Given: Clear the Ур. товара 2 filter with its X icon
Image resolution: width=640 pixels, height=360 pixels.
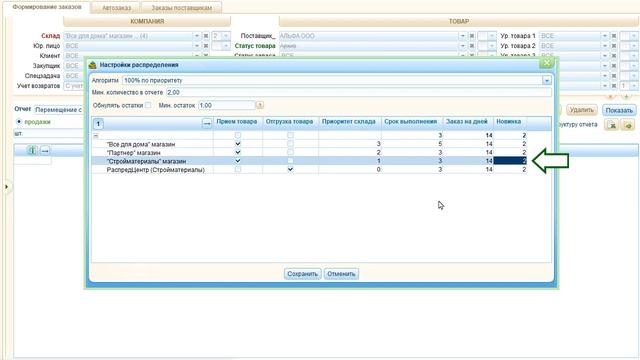Looking at the screenshot, I should click(613, 46).
